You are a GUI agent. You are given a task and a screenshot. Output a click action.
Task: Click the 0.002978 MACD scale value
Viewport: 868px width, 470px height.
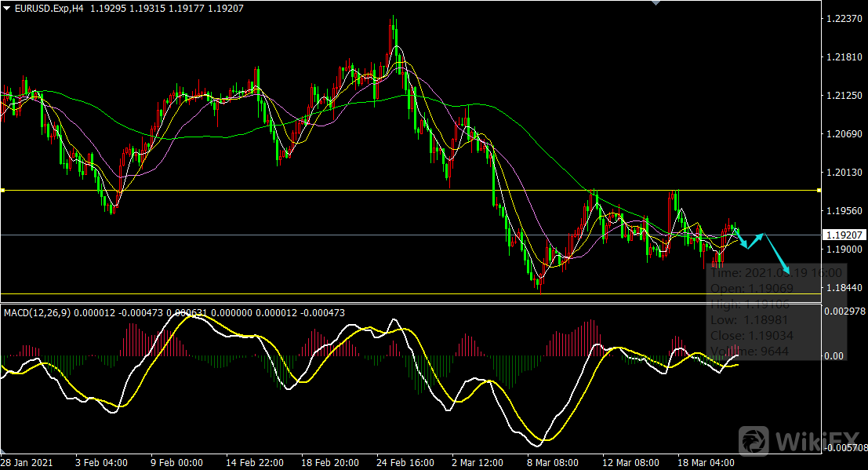tap(845, 312)
